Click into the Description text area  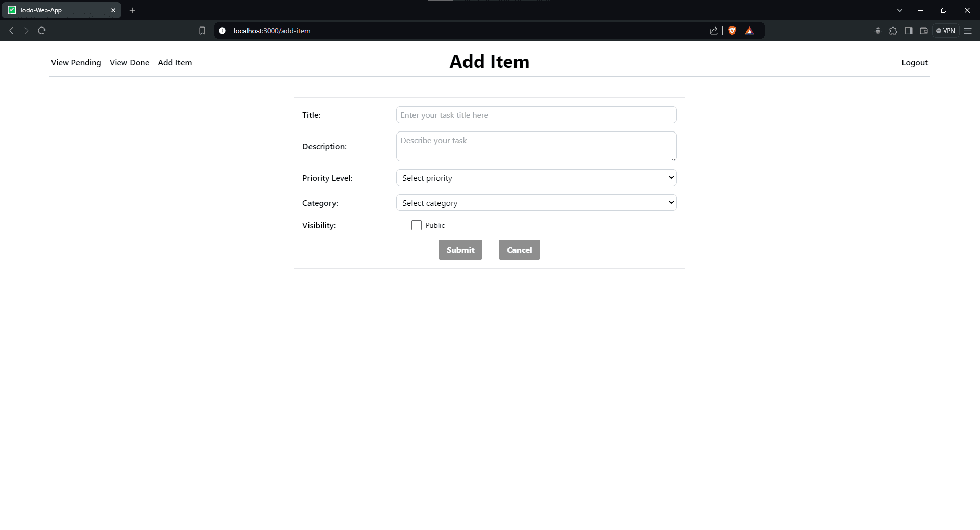[536, 146]
